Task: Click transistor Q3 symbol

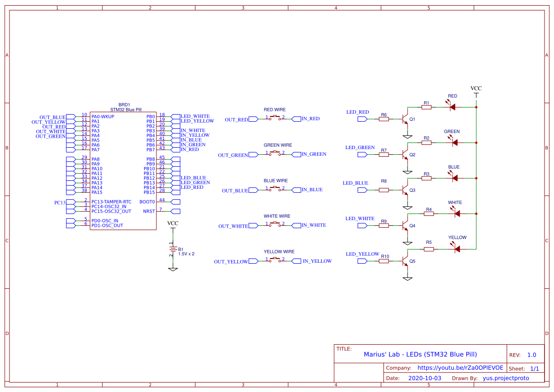Action: 405,189
